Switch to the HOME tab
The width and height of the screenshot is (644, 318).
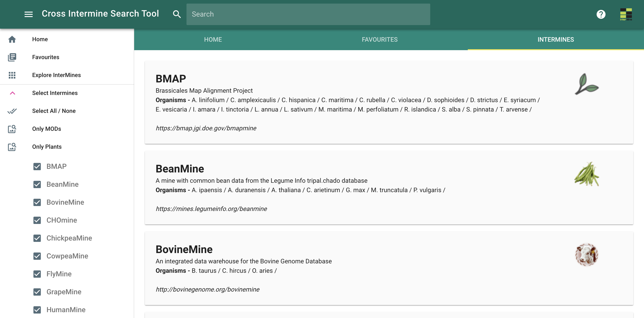coord(213,40)
